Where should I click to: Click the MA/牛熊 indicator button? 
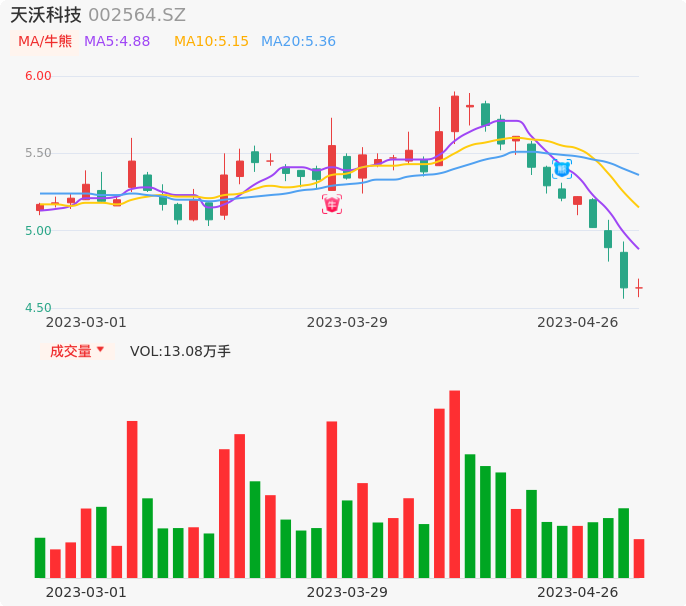[x=45, y=42]
